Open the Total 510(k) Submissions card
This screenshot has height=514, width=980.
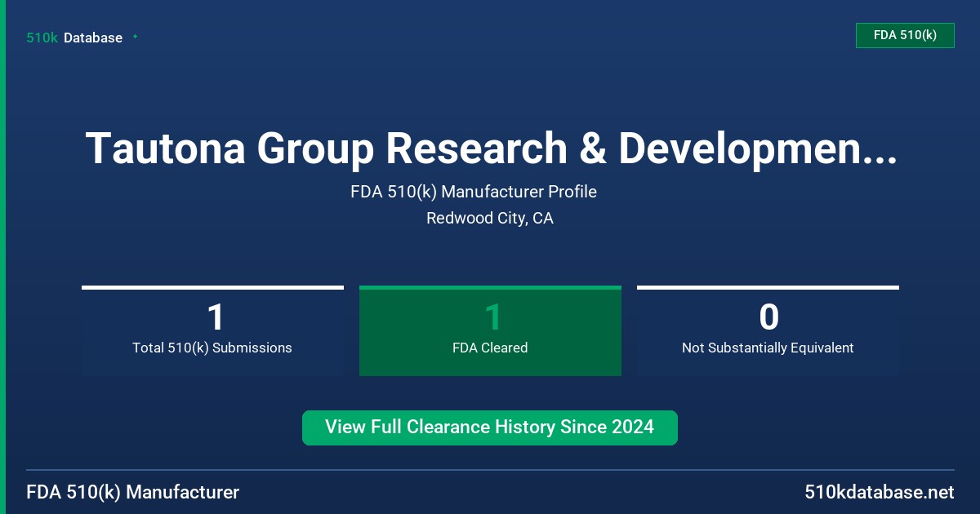[212, 330]
